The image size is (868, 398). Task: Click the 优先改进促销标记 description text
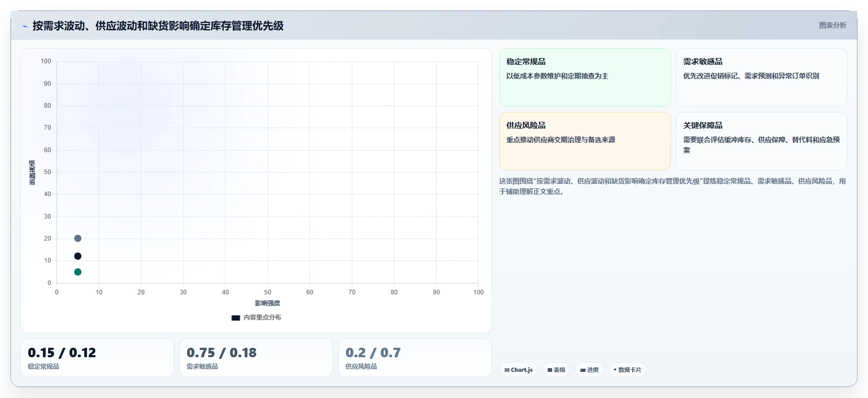[x=751, y=76]
